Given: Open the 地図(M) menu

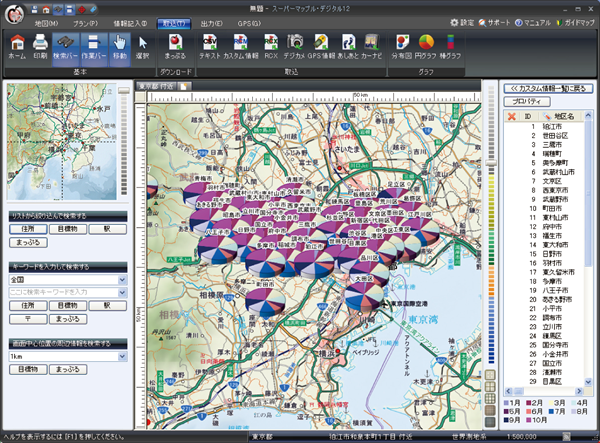Looking at the screenshot, I should pos(47,20).
